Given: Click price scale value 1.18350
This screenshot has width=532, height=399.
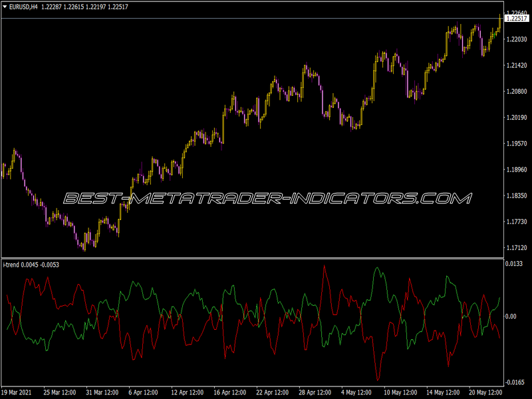Looking at the screenshot, I should pyautogui.click(x=517, y=196).
